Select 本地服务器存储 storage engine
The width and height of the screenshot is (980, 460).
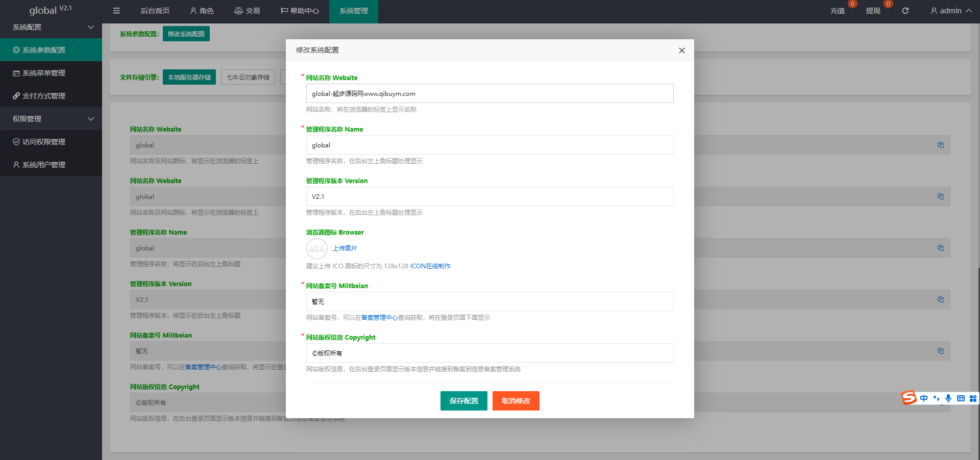(x=189, y=77)
